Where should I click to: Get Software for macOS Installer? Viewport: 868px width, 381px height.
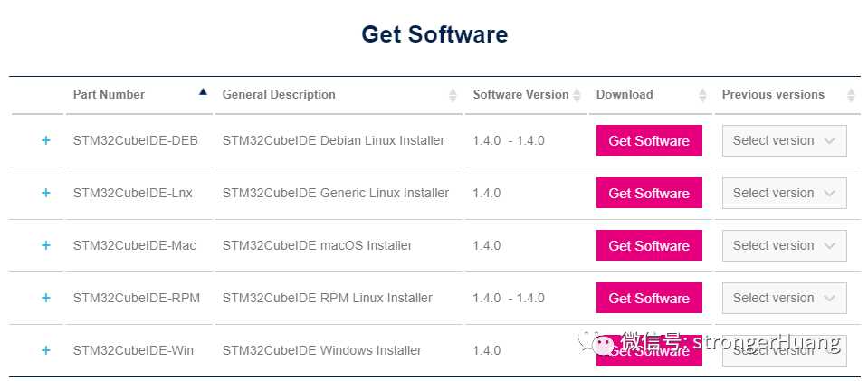pyautogui.click(x=649, y=245)
